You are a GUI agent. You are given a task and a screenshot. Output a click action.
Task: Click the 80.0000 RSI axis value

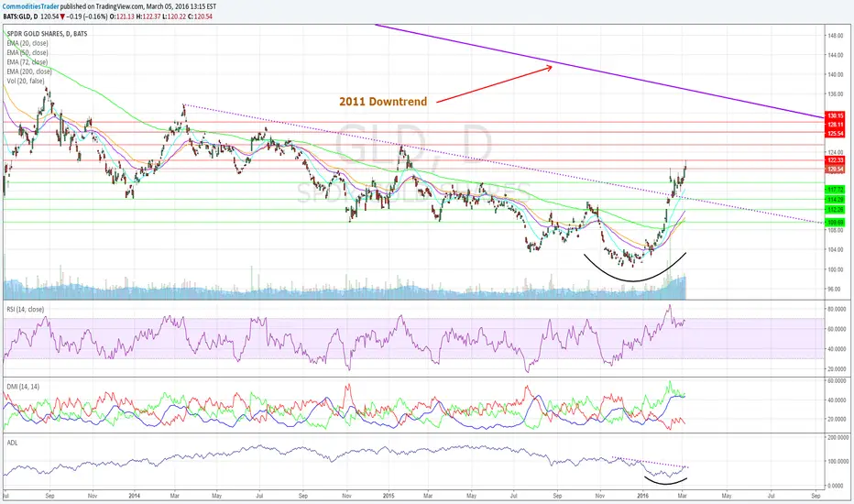tap(838, 309)
